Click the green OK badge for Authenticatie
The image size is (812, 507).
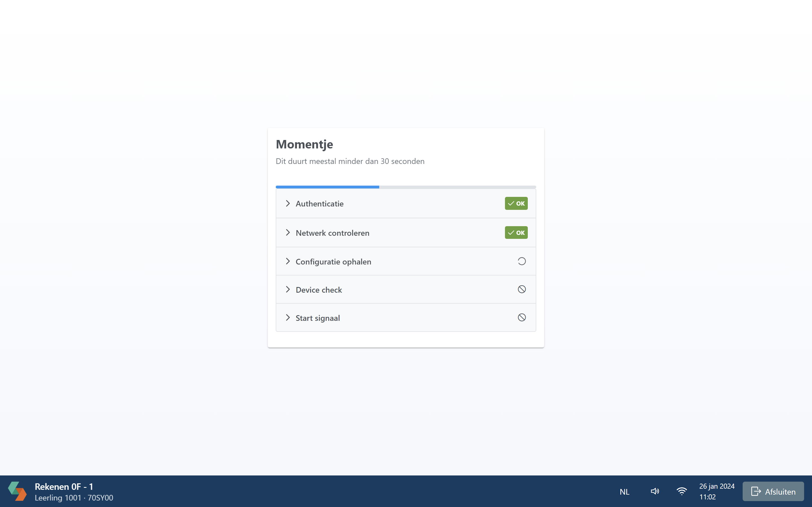pos(516,204)
